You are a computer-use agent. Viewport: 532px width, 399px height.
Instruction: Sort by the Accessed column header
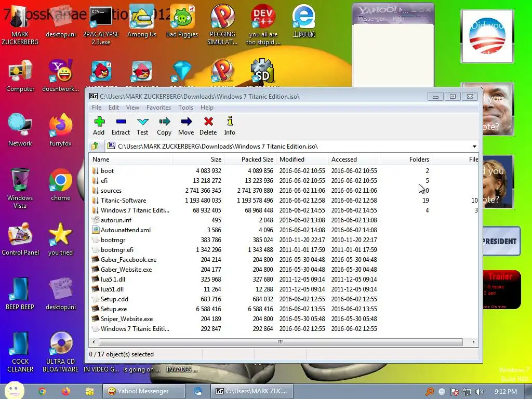(x=354, y=159)
